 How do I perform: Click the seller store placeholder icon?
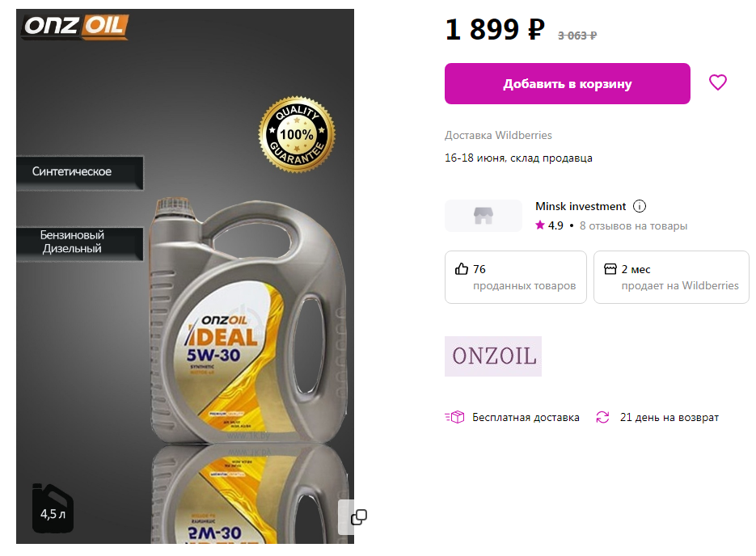tap(483, 215)
